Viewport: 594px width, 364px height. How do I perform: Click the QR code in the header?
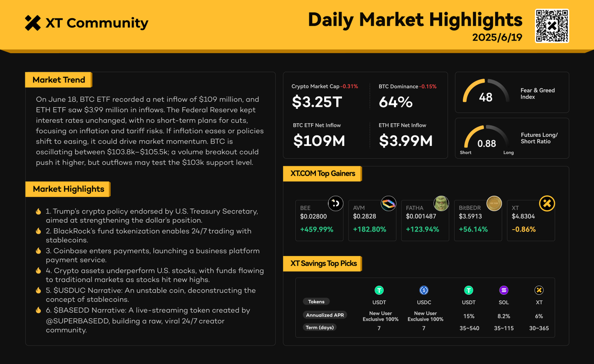click(552, 26)
